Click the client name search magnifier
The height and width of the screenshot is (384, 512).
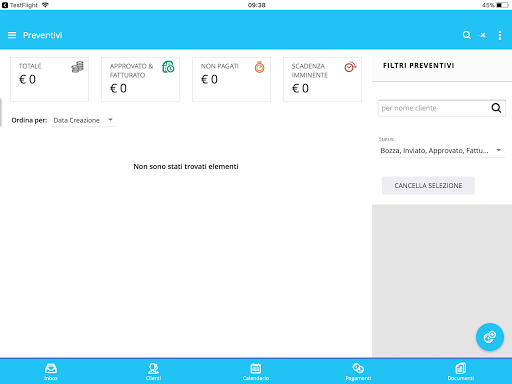coord(496,108)
